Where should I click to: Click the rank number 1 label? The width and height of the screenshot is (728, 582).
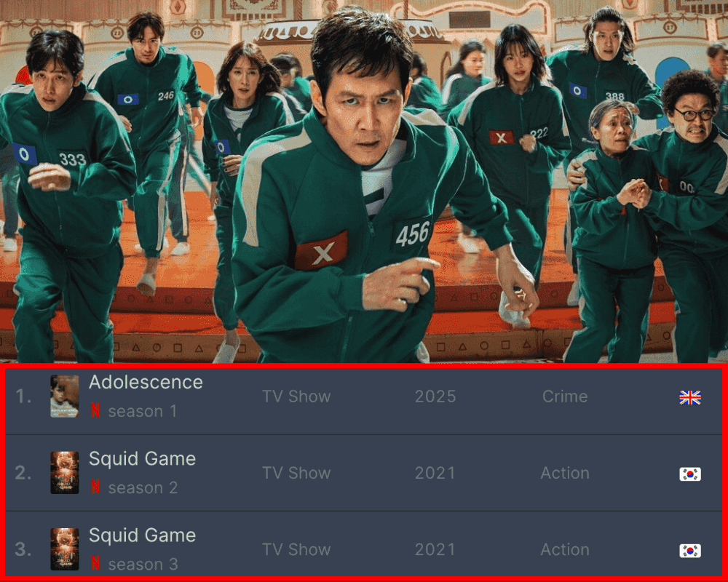[23, 396]
